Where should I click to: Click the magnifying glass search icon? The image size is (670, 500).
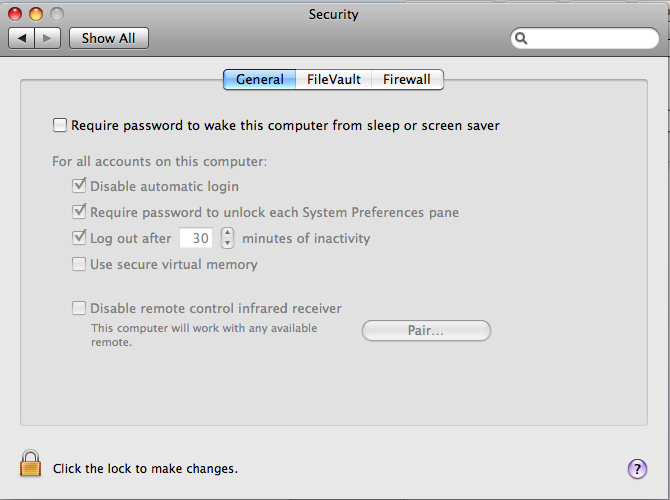pyautogui.click(x=522, y=39)
